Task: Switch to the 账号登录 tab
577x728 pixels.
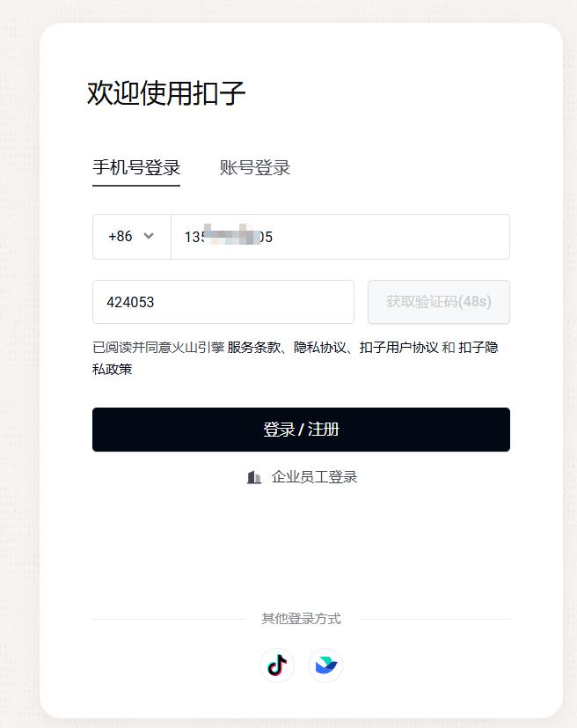Action: point(255,167)
